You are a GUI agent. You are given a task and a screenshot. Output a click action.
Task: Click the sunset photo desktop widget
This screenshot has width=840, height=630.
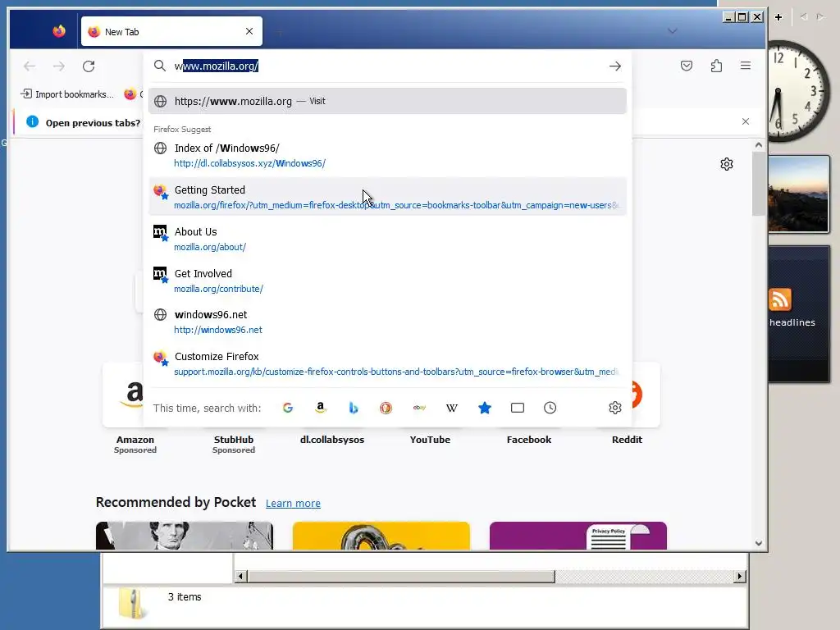tap(799, 194)
